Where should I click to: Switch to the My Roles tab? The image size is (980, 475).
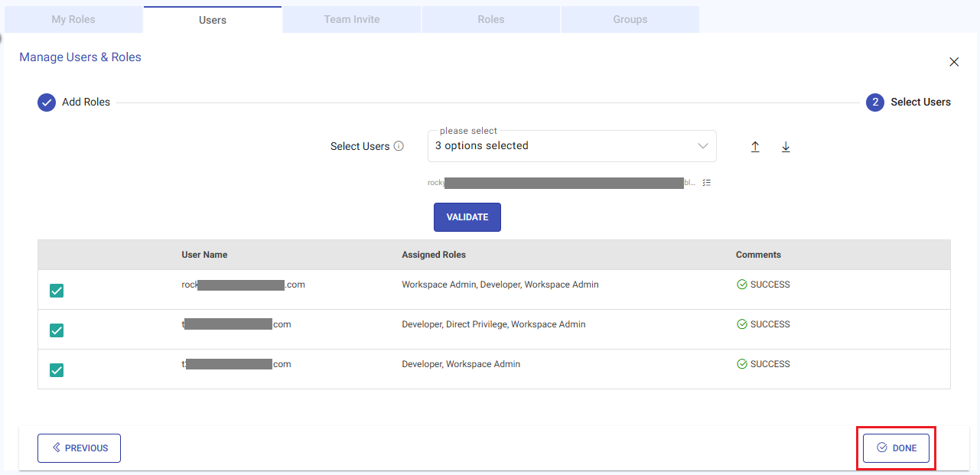73,19
